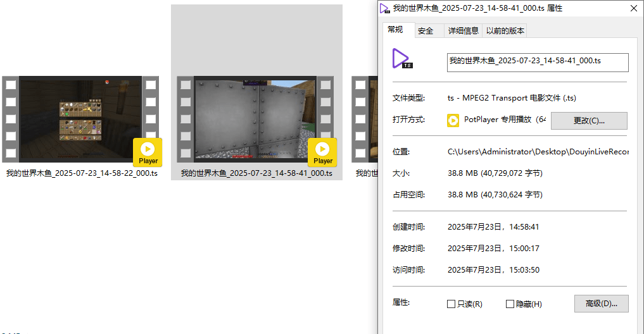Open advanced attributes with 高级(D)... button
The height and width of the screenshot is (334, 644).
(601, 304)
